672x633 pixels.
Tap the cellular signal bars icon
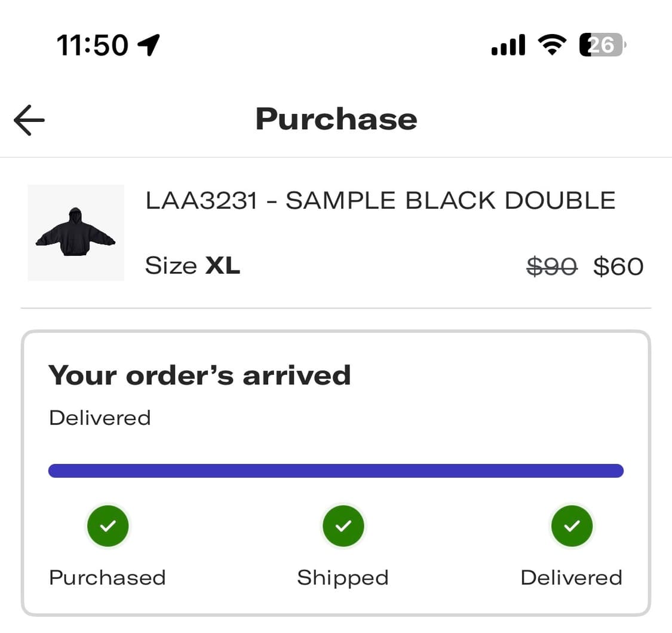pos(508,45)
